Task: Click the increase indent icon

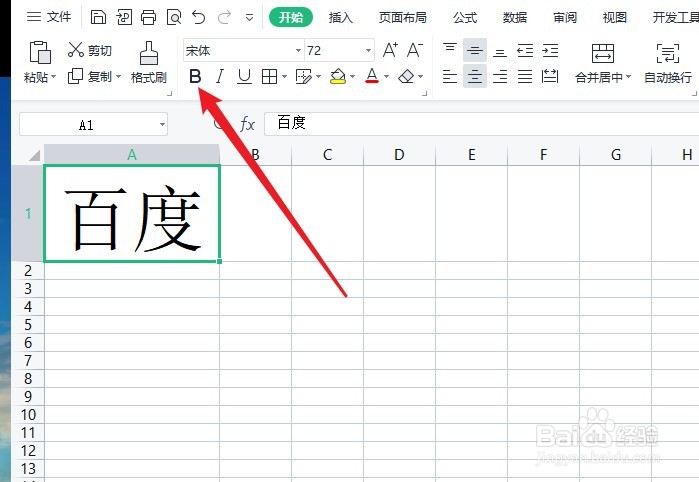Action: tap(550, 50)
